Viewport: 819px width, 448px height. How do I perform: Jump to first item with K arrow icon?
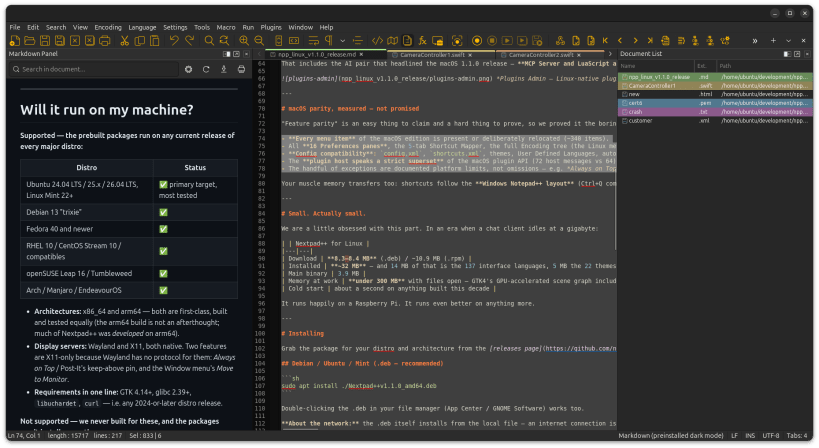point(605,41)
